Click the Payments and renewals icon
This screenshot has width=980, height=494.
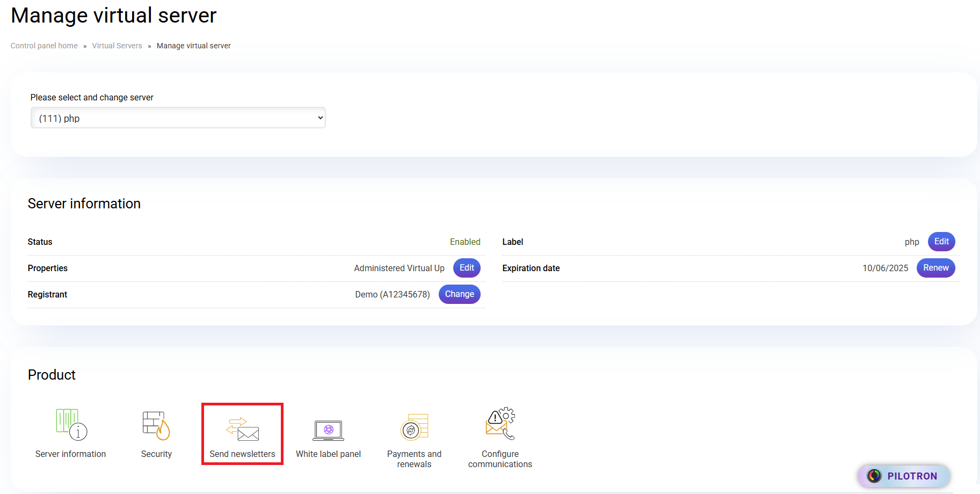pos(414,427)
